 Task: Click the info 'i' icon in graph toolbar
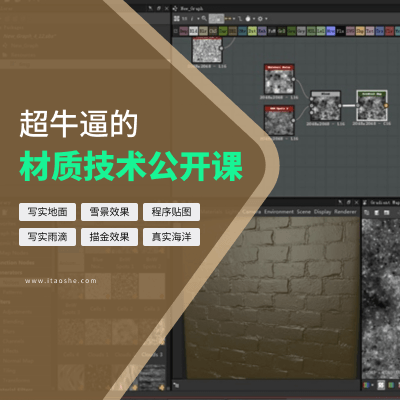[192, 19]
